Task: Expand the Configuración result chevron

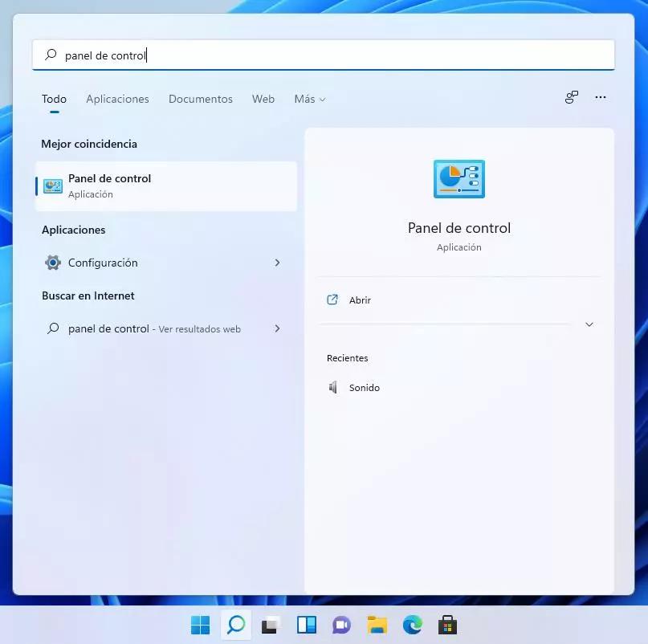Action: click(x=277, y=263)
